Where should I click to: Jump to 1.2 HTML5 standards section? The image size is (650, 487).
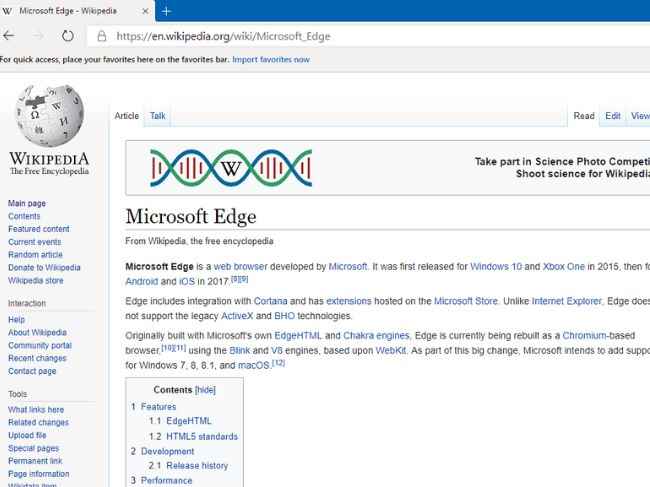tap(194, 436)
